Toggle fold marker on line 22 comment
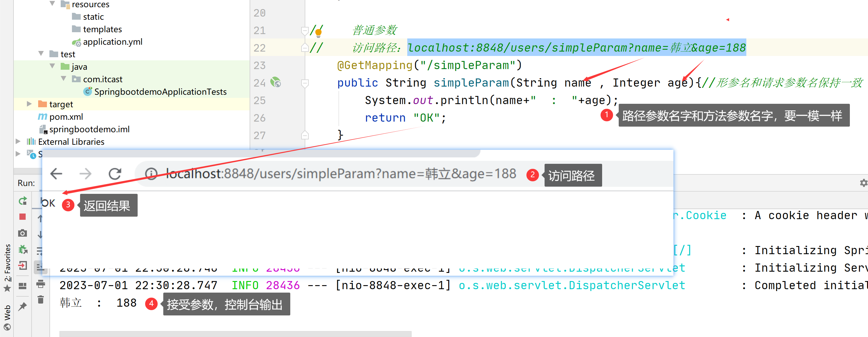868x337 pixels. point(305,48)
